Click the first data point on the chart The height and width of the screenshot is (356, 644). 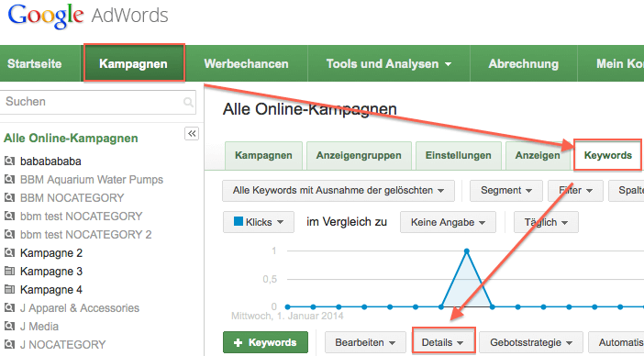[x=287, y=306]
